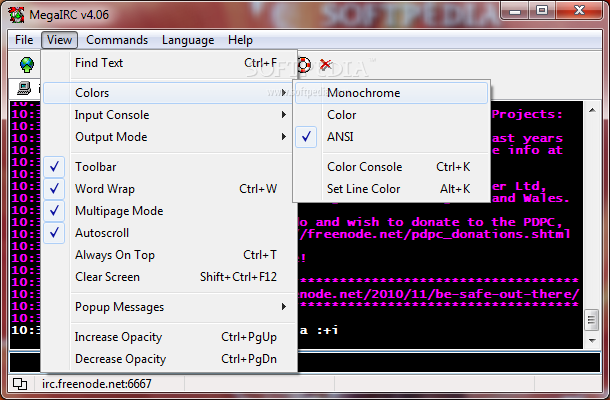Expand the Input Console submenu
Image resolution: width=610 pixels, height=400 pixels.
[x=170, y=115]
